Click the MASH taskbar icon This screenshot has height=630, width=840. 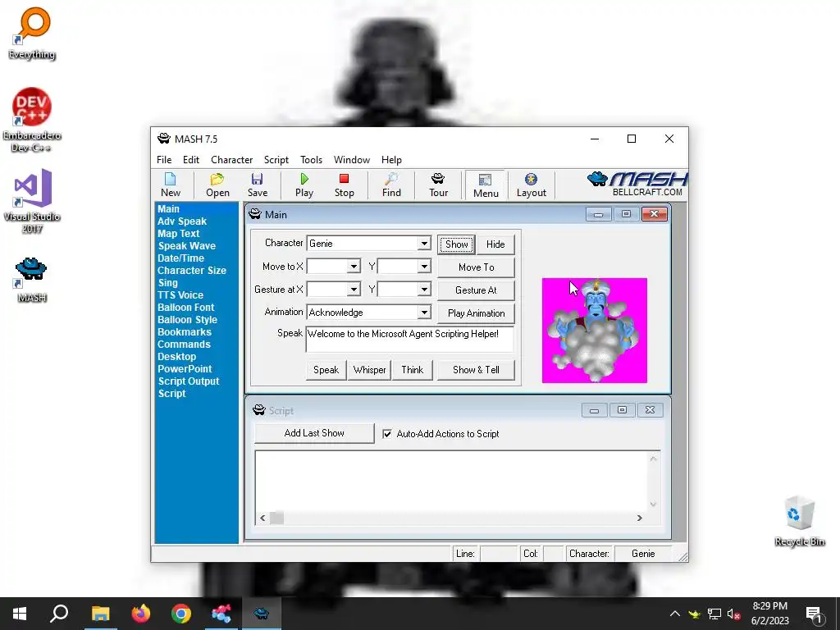(x=262, y=614)
